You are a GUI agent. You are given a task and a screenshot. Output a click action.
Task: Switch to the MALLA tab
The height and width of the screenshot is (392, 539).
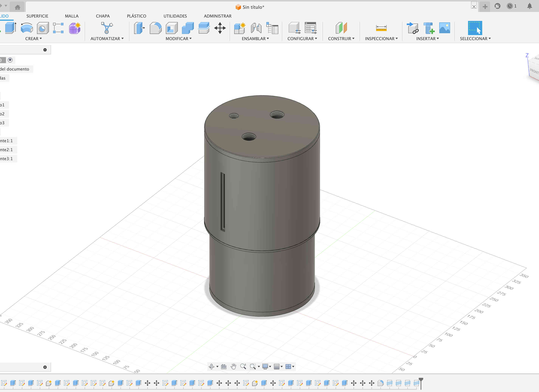[x=72, y=16]
